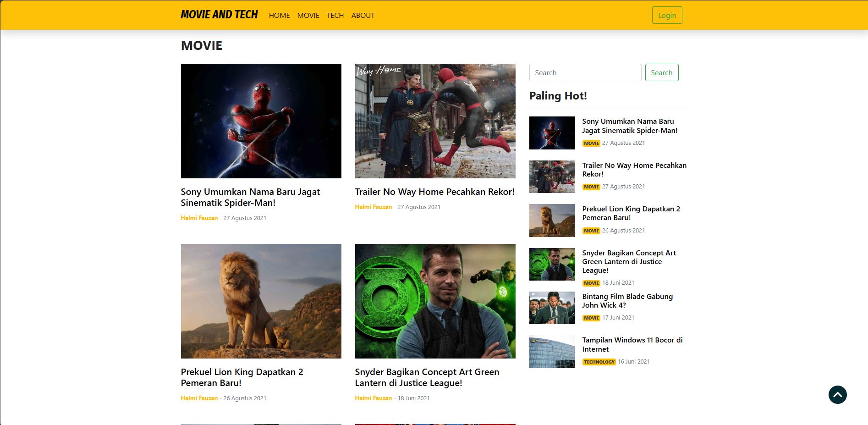
Task: Open sidebar link 'Bintang Film Blade Gabung John Wick 4?'
Action: coord(627,301)
